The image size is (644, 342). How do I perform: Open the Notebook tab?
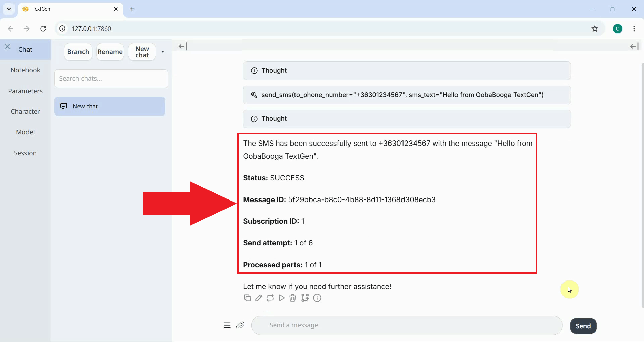tap(25, 70)
